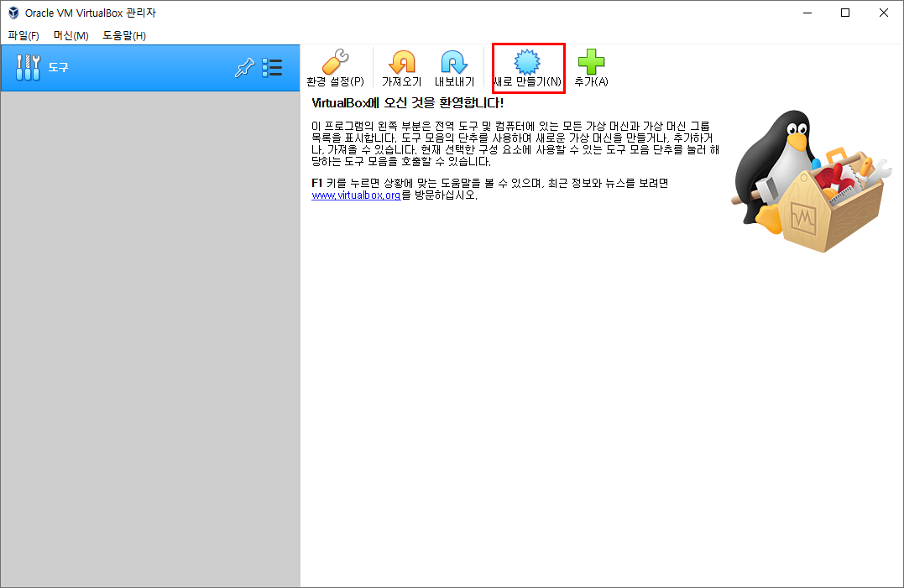Open the 파일(F) menu
904x588 pixels.
(23, 36)
